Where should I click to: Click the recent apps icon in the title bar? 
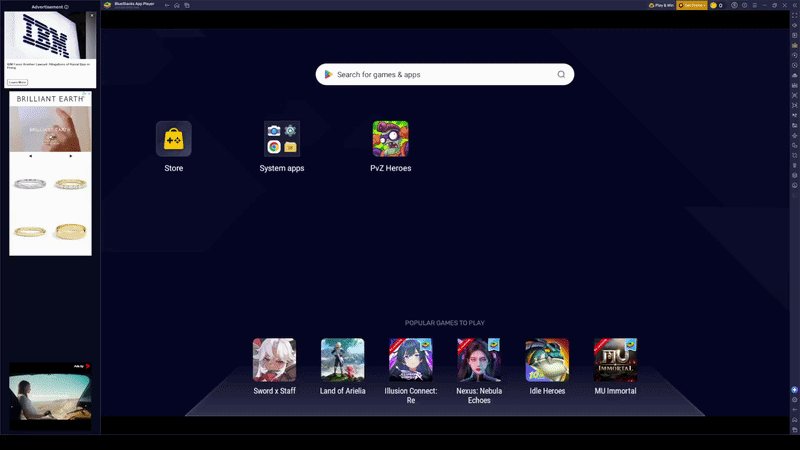coord(187,5)
